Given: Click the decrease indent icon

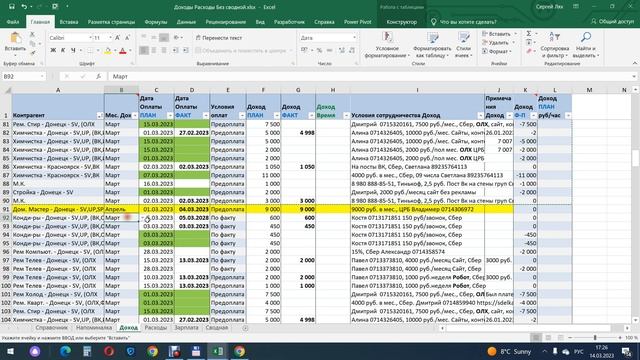Looking at the screenshot, I should pos(175,50).
